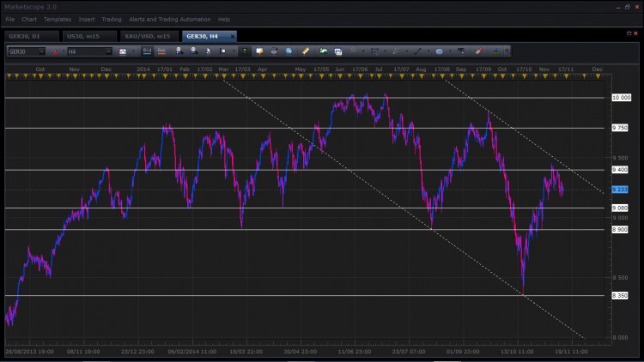Click the green and blue network icon

(495, 51)
